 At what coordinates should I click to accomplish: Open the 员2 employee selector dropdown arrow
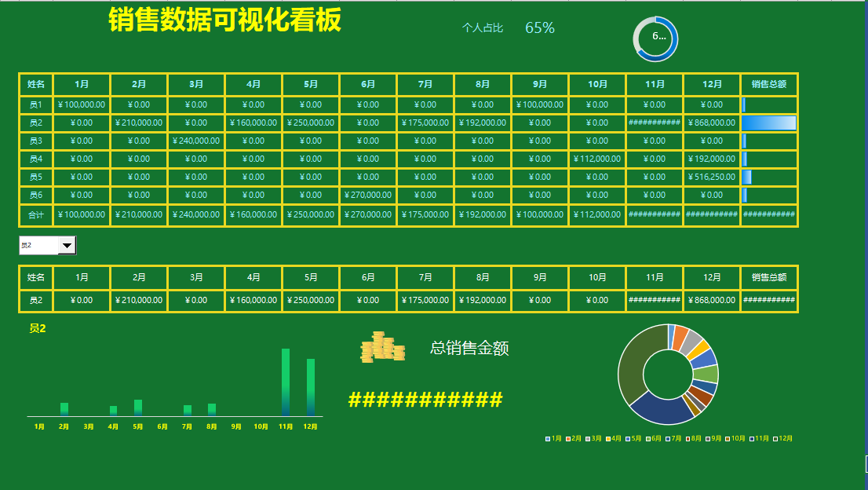point(67,245)
